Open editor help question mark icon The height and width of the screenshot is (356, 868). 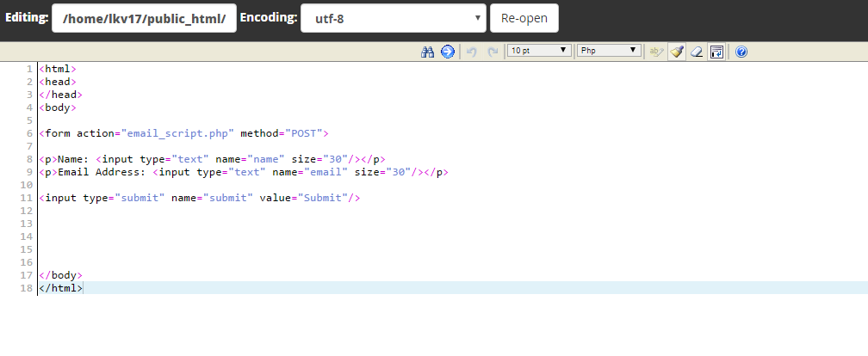click(741, 52)
